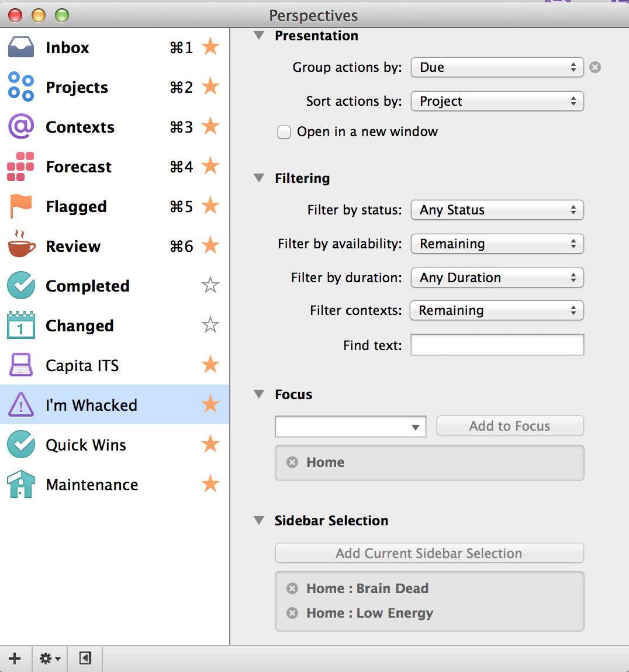This screenshot has height=672, width=629.
Task: Click Home : Low Energy text entry
Action: pos(369,614)
